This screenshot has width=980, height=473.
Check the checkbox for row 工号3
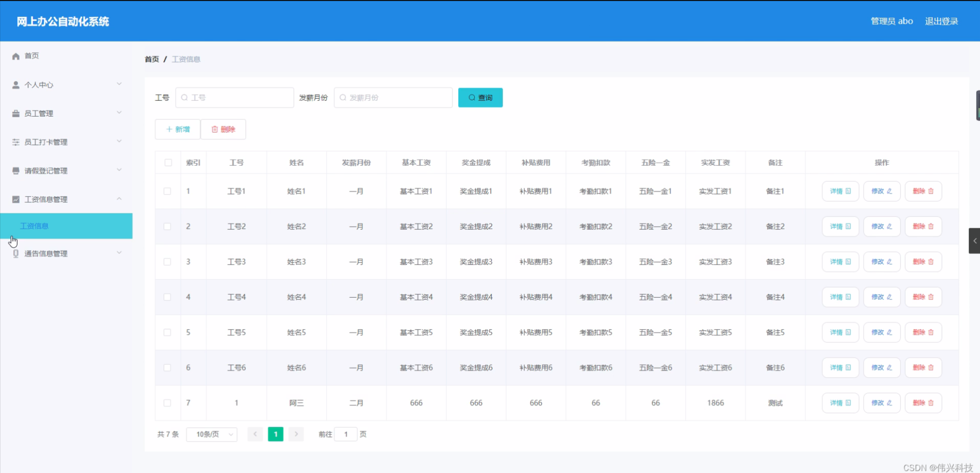click(167, 262)
